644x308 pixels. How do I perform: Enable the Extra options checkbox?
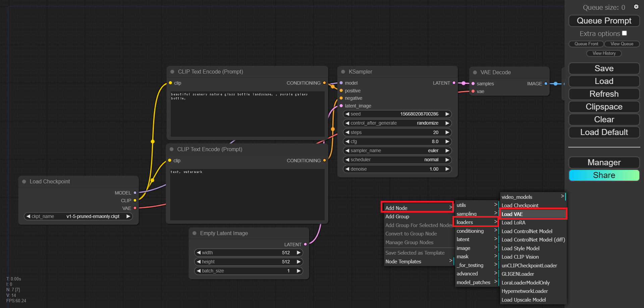click(x=624, y=33)
